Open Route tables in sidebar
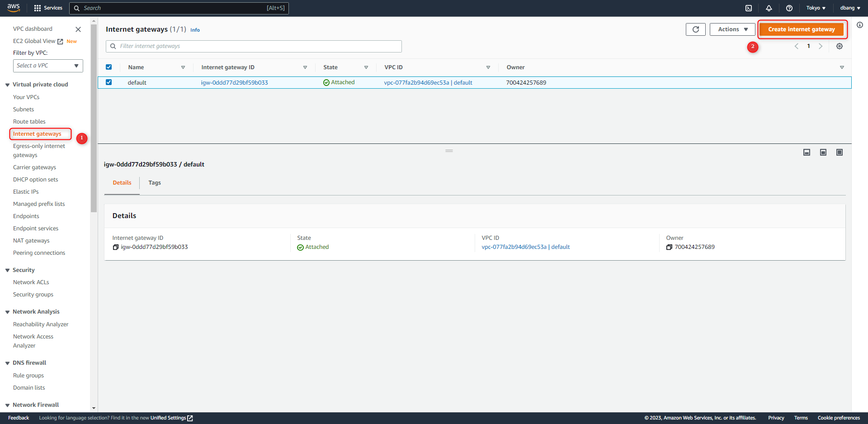Viewport: 868px width, 424px height. (x=29, y=122)
